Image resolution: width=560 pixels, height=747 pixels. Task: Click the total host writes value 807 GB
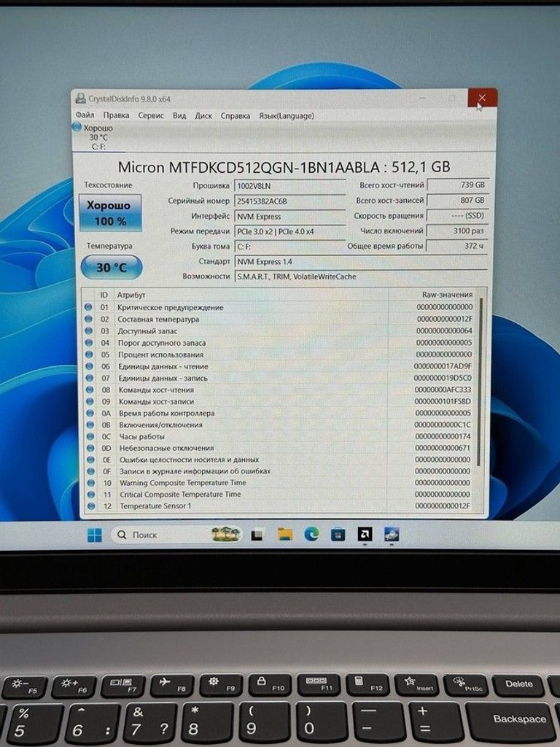click(x=457, y=200)
